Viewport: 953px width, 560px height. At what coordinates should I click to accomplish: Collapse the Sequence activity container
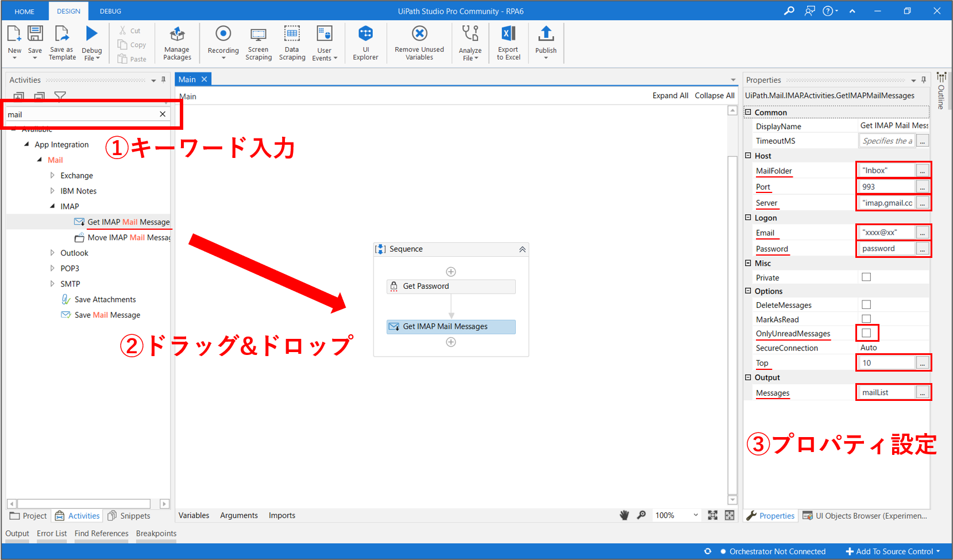pos(522,249)
